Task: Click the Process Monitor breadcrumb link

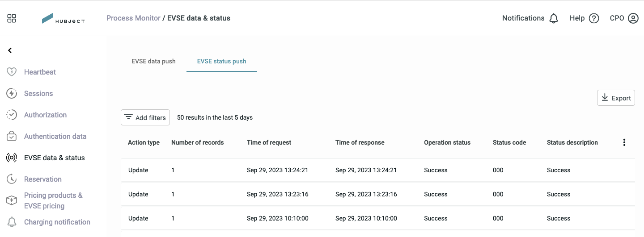Action: (133, 18)
